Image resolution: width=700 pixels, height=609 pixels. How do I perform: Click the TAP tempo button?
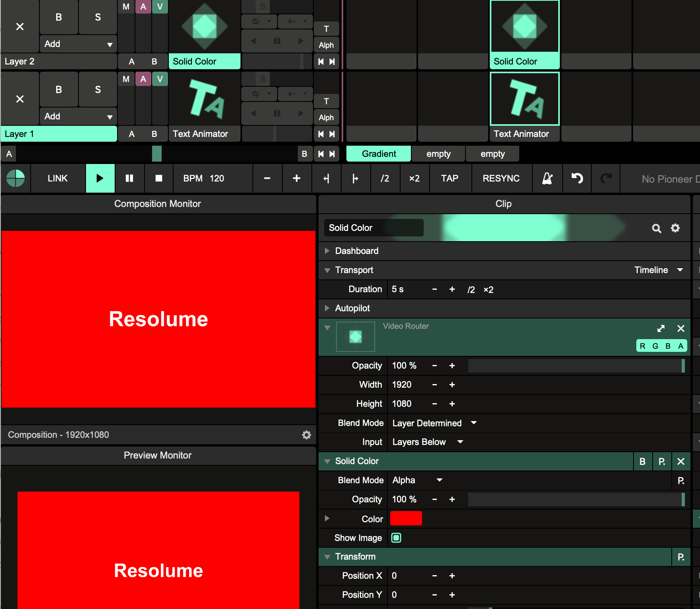450,178
